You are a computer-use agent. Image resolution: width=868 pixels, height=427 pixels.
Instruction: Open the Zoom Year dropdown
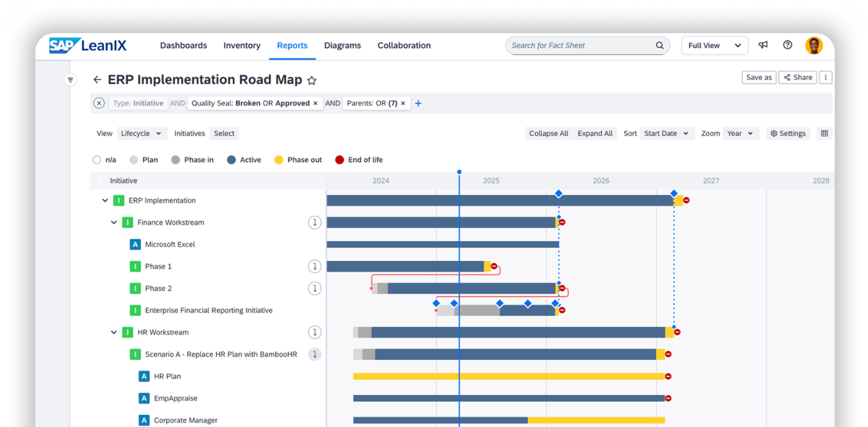pyautogui.click(x=740, y=133)
